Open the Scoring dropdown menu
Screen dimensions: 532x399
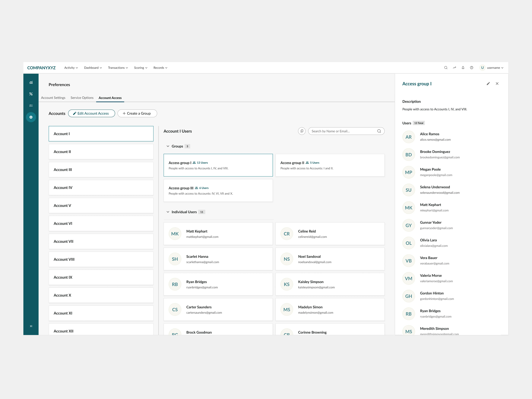tap(141, 68)
